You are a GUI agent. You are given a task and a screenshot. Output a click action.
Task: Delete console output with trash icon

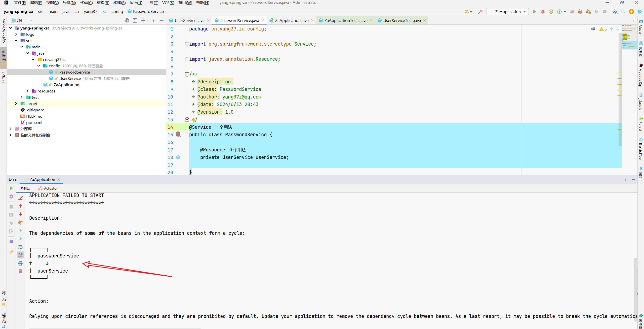pyautogui.click(x=21, y=271)
